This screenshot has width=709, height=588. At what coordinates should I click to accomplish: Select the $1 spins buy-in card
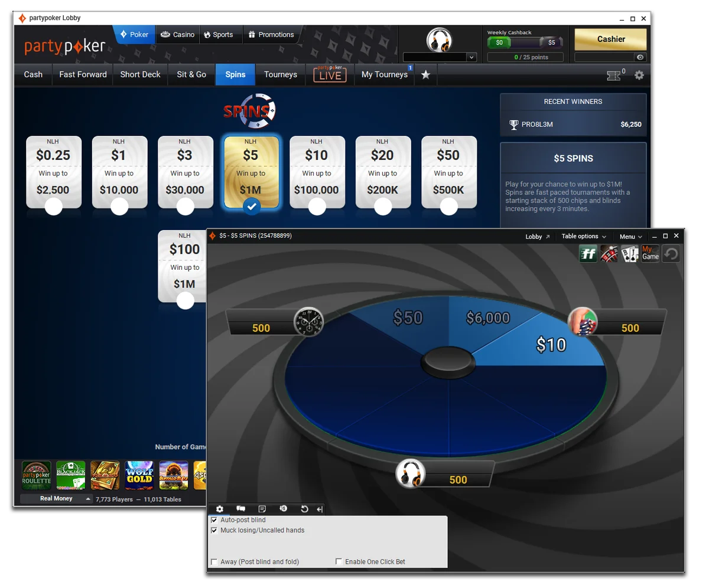119,172
